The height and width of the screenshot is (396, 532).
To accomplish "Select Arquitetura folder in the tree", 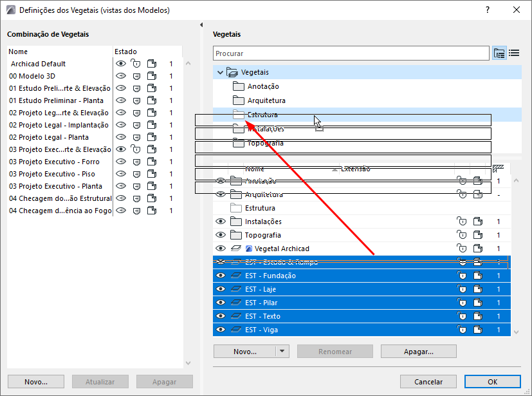I will point(266,100).
